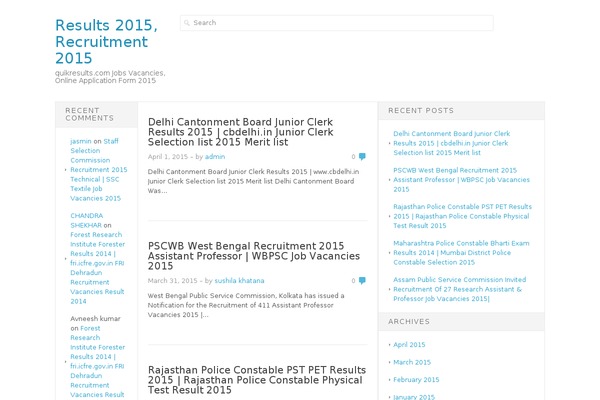This screenshot has height=400, width=600.
Task: Click the RECENT POSTS widget heading
Action: click(421, 111)
